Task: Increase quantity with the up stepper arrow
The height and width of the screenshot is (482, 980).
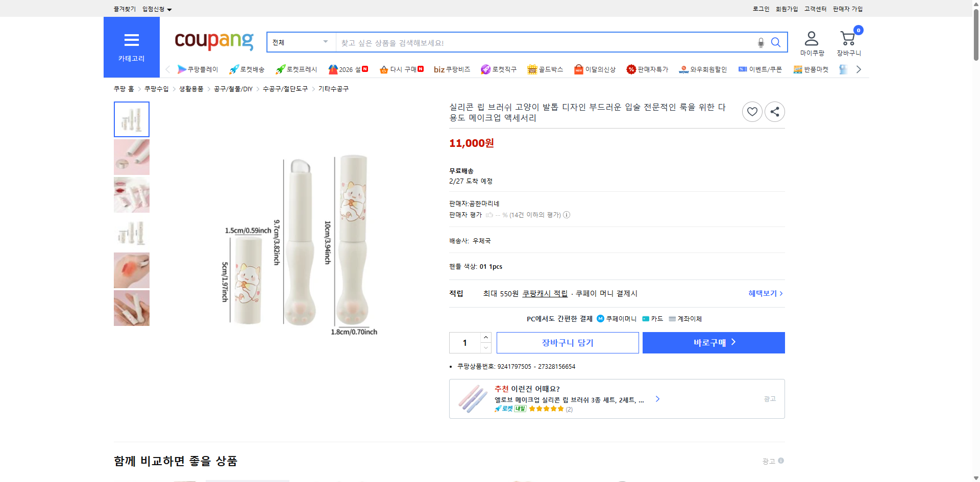Action: point(485,337)
